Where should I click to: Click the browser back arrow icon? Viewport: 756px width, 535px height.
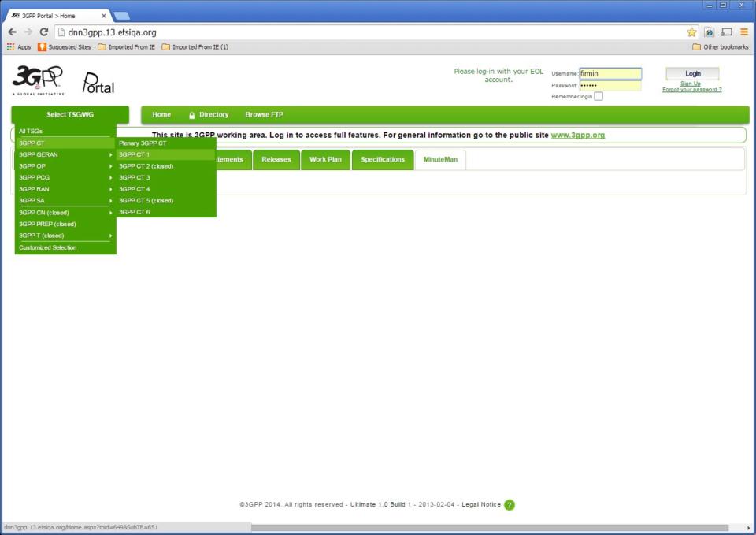coord(12,32)
